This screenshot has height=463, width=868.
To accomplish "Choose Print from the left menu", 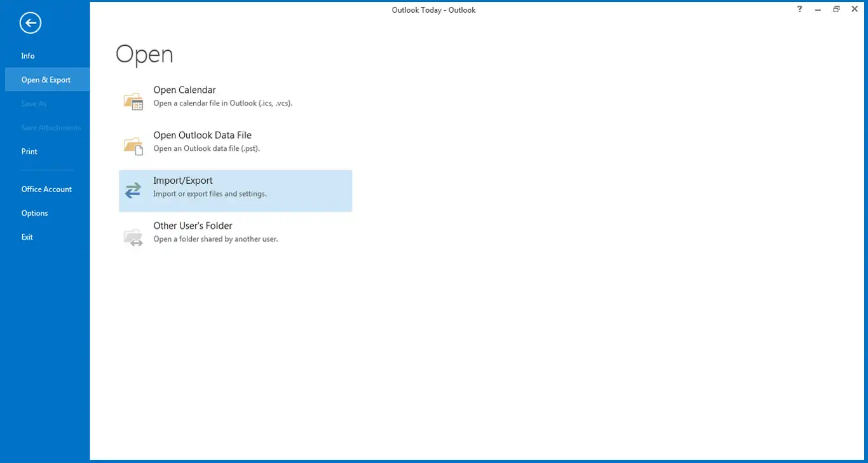I will (29, 151).
